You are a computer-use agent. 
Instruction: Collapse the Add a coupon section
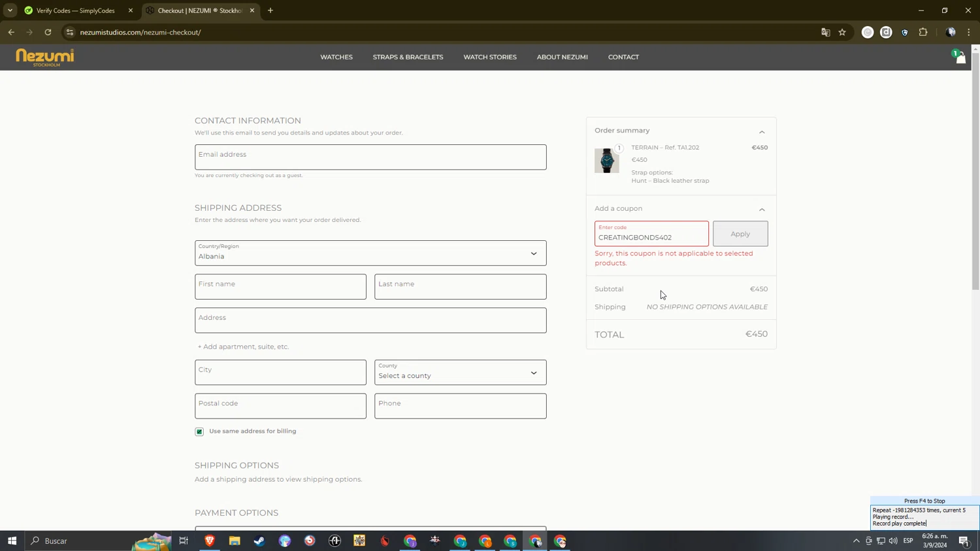762,210
